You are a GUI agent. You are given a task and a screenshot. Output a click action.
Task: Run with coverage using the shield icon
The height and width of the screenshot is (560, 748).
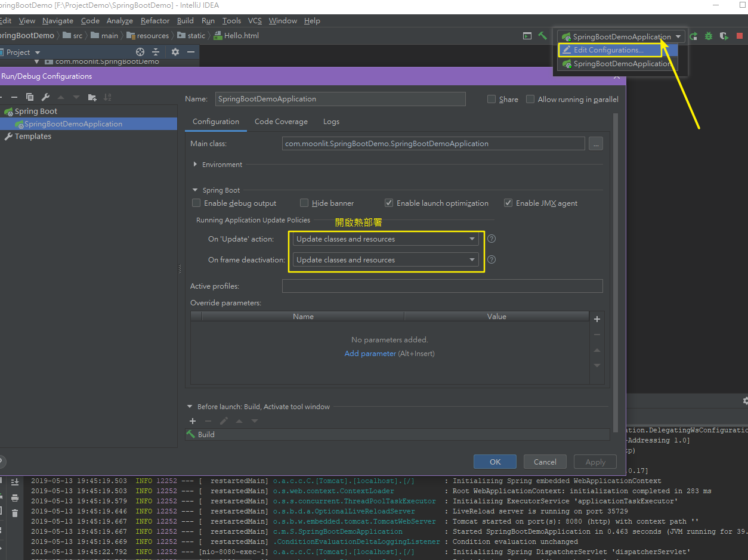pyautogui.click(x=724, y=36)
